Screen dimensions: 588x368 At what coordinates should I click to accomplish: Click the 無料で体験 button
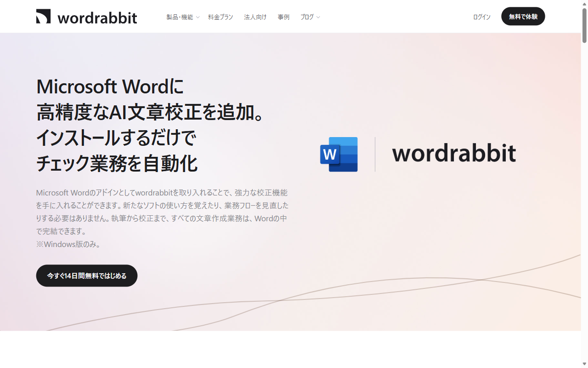(523, 16)
